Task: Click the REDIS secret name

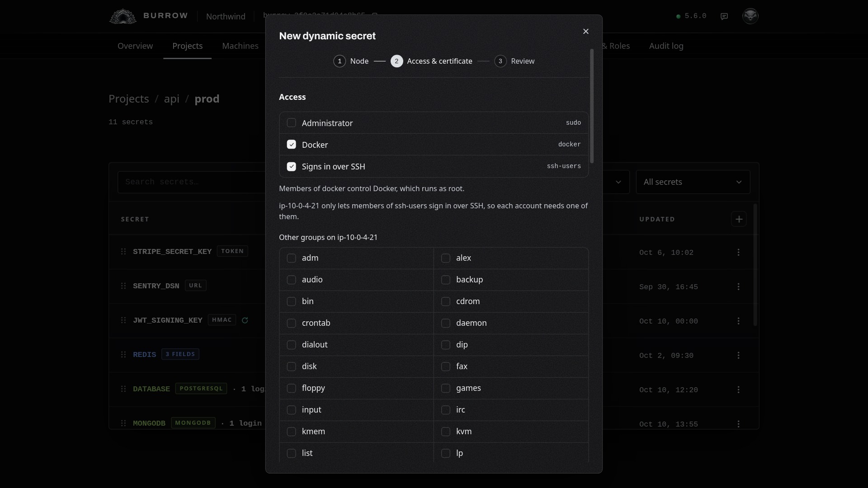Action: pyautogui.click(x=145, y=355)
